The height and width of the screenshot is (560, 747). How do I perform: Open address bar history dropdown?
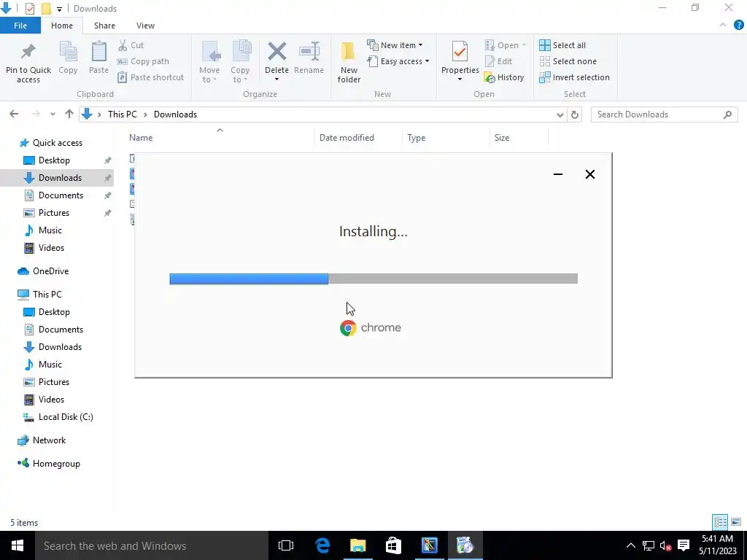pos(560,114)
